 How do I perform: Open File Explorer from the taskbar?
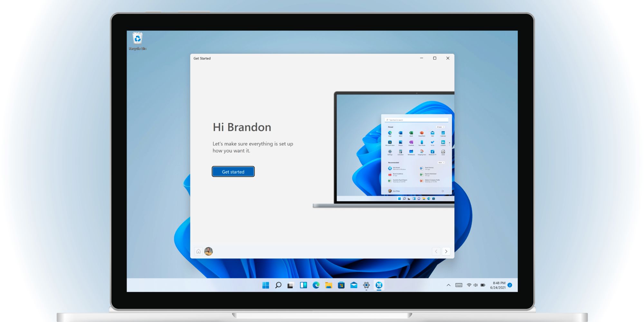click(x=328, y=285)
